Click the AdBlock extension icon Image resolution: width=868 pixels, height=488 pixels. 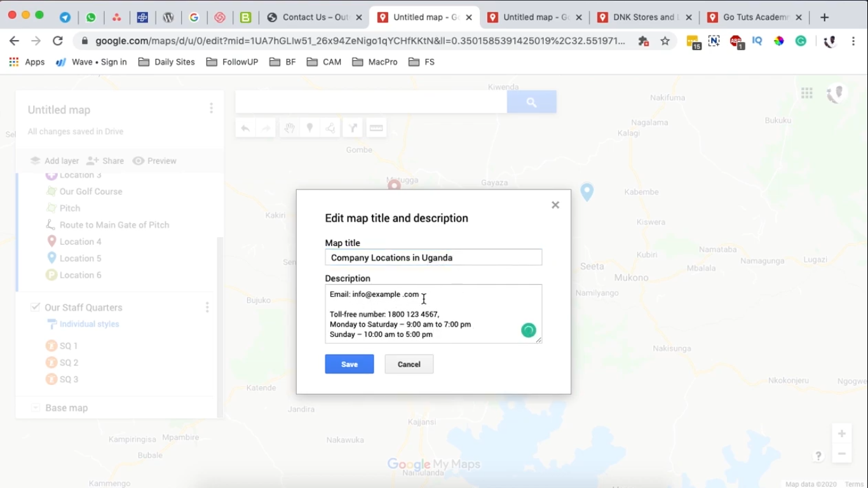click(x=736, y=42)
